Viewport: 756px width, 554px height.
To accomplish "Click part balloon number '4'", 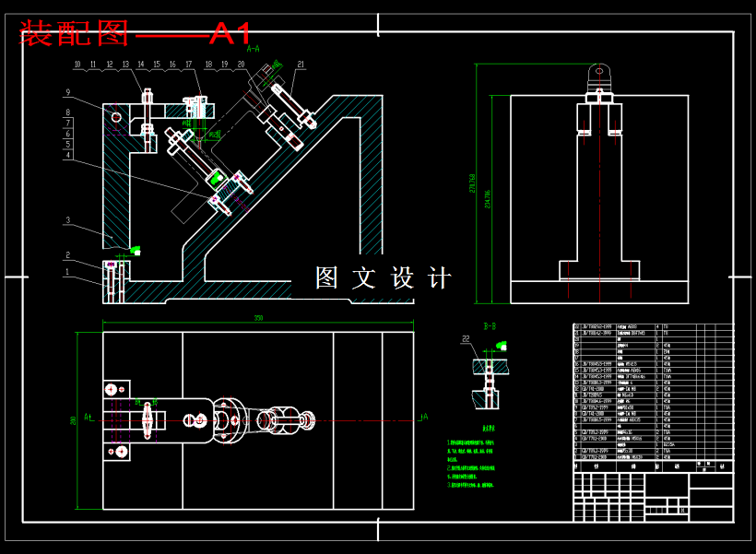I will (x=68, y=155).
